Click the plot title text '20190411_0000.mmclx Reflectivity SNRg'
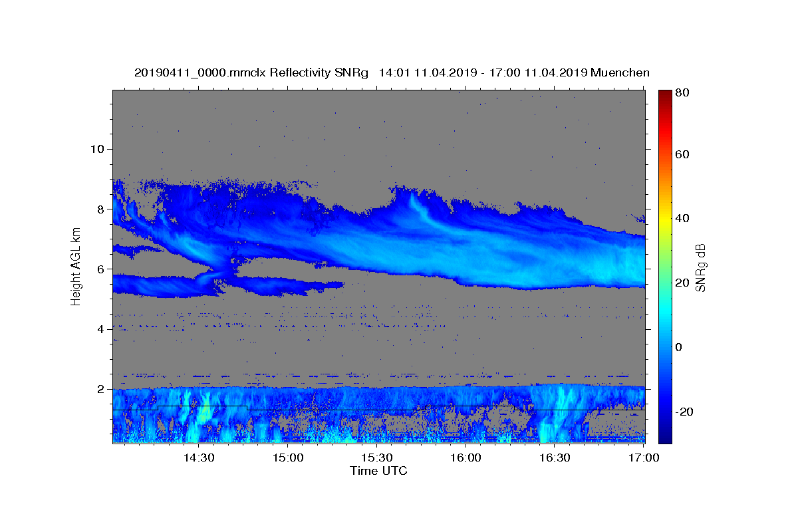The height and width of the screenshot is (532, 798). [251, 72]
